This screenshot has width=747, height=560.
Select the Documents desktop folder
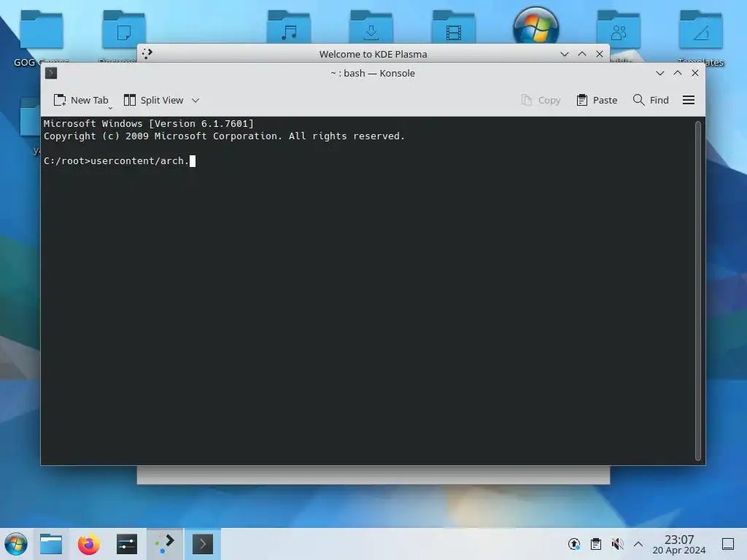pos(124,29)
